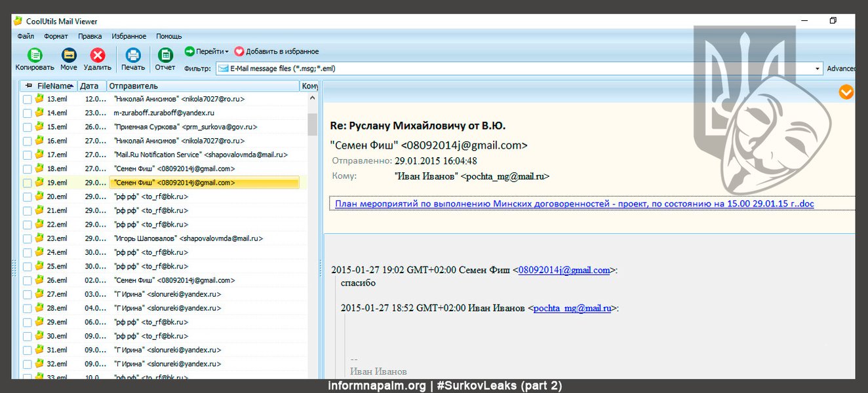Click the Печать (Print) toolbar icon
The image size is (868, 393).
pyautogui.click(x=133, y=56)
